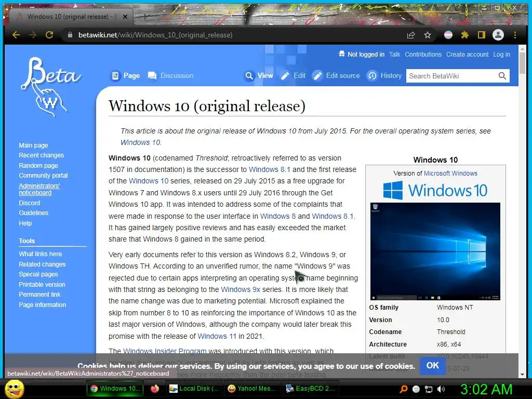Screen dimensions: 532x399
Task: Open the smiley Start button
Action: 14,389
